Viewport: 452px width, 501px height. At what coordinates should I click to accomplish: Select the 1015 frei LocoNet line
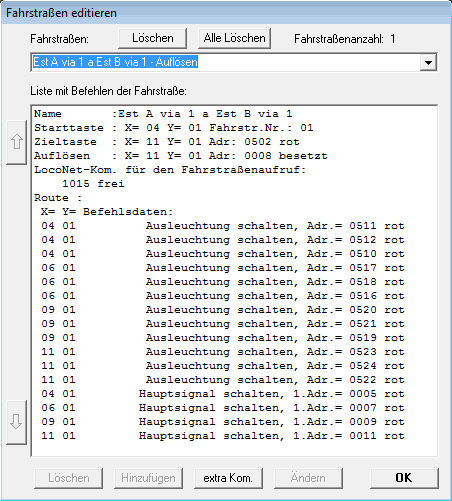coord(93,184)
